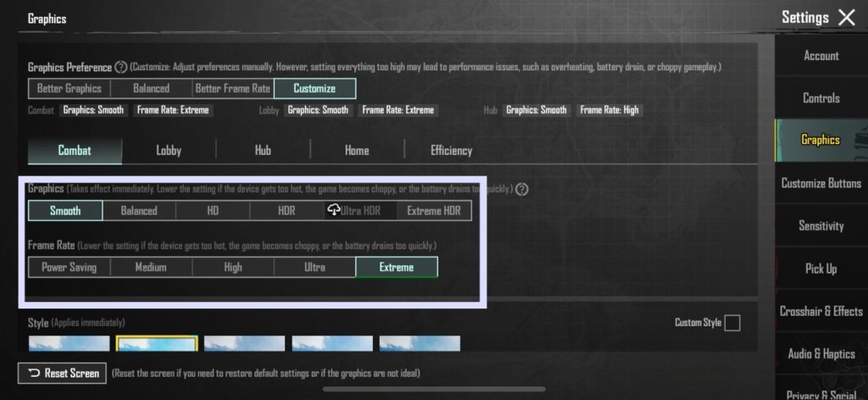This screenshot has height=400, width=868.
Task: Open Customize Buttons in sidebar
Action: (x=821, y=183)
